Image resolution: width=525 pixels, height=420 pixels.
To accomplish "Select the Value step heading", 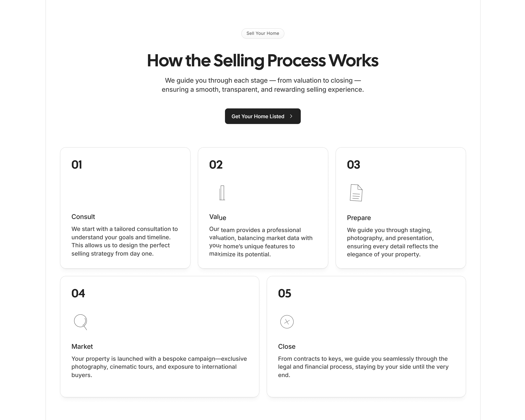I will (218, 217).
